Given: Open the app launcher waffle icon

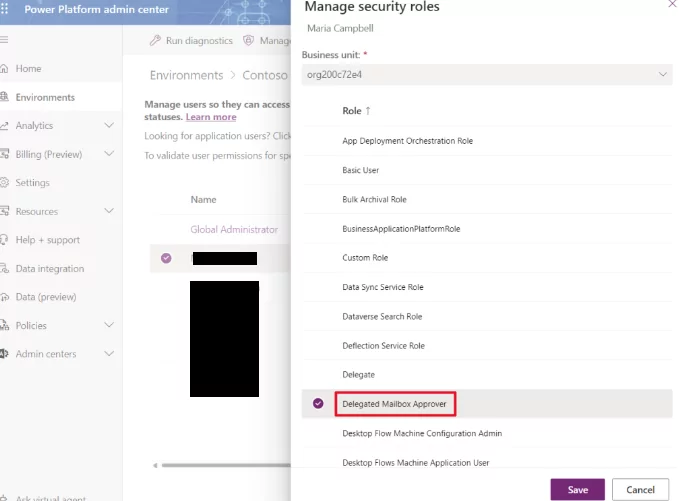Looking at the screenshot, I should pos(4,9).
